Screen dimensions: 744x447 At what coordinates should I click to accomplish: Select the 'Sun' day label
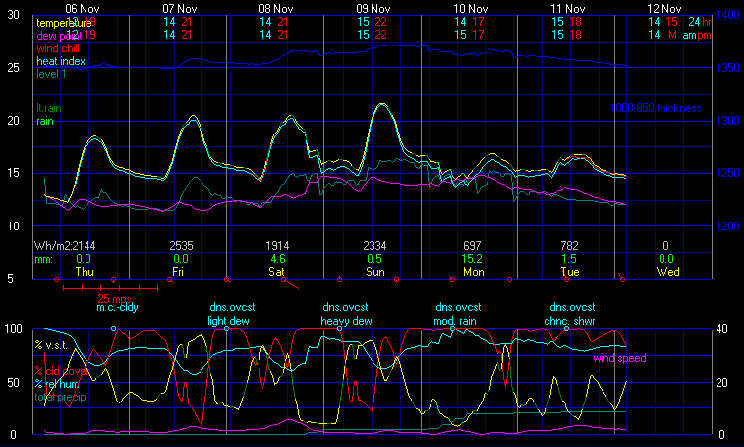click(375, 272)
